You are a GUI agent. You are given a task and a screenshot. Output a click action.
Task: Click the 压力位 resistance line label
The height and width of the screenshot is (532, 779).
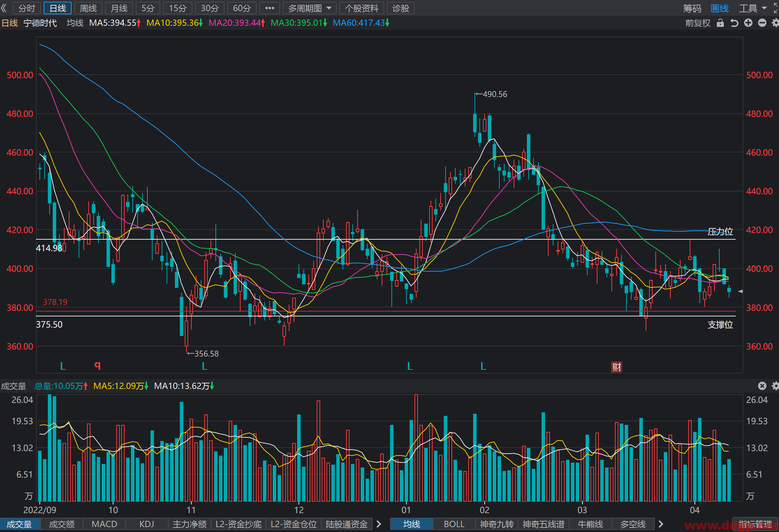pos(720,232)
